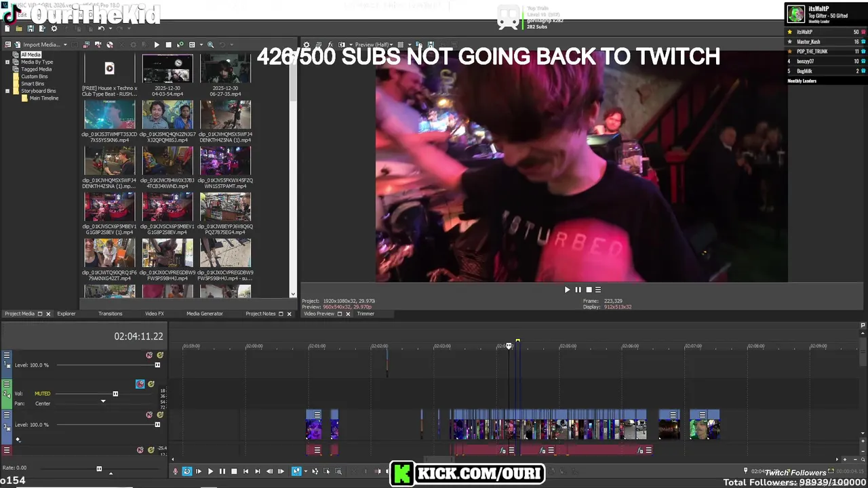Open the undo history dropdown arrow
Image resolution: width=868 pixels, height=488 pixels.
(x=111, y=28)
